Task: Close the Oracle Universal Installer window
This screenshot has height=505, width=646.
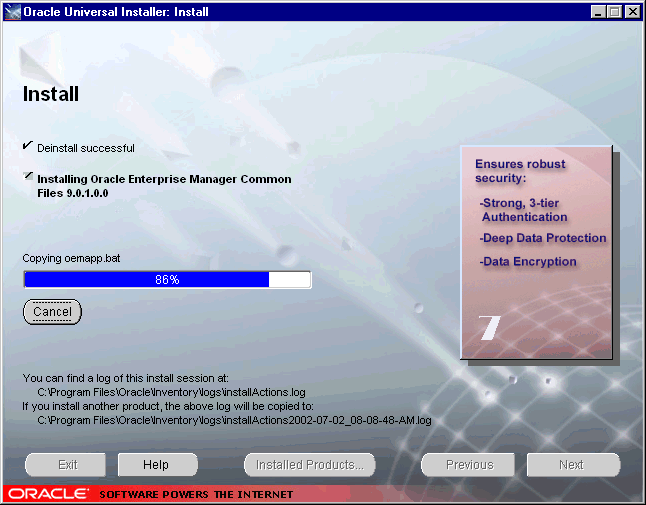Action: coord(632,12)
